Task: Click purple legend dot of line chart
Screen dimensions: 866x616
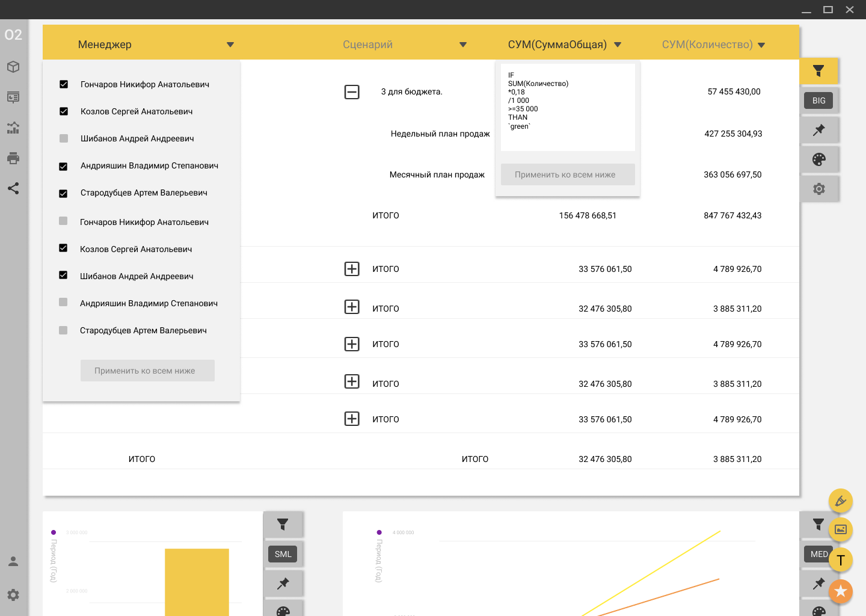Action: [x=379, y=532]
